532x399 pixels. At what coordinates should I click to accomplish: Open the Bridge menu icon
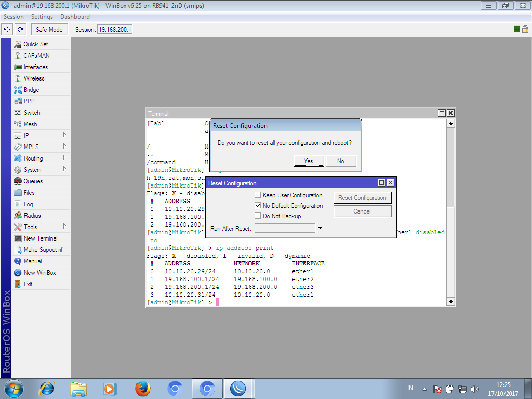click(17, 90)
